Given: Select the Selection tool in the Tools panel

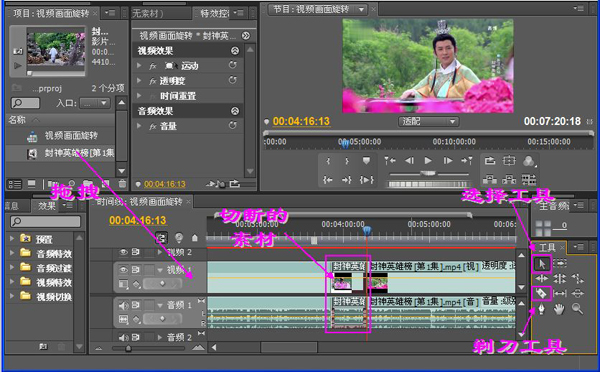Looking at the screenshot, I should coord(541,263).
